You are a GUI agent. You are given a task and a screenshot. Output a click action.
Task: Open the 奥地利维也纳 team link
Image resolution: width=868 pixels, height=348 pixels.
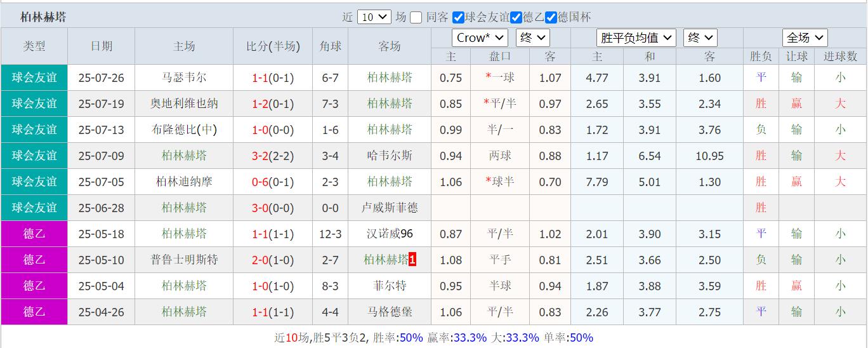tap(184, 104)
